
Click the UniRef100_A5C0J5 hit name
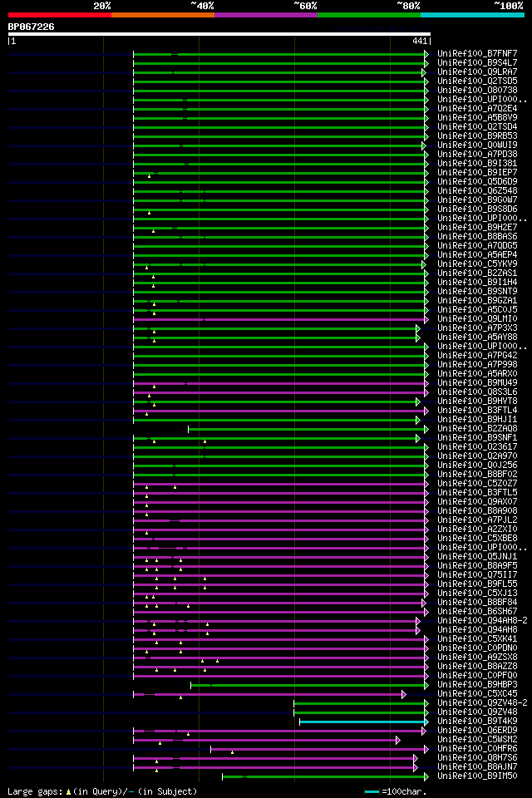477,310
